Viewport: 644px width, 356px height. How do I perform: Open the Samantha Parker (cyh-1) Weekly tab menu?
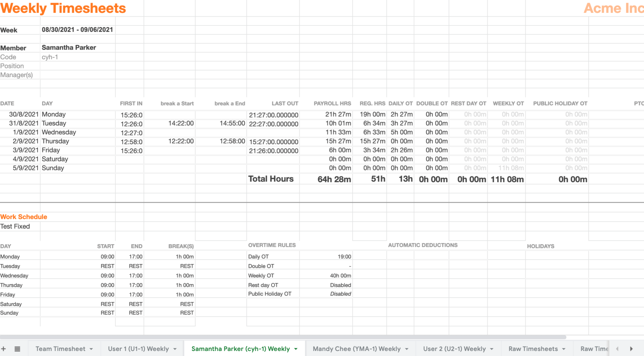295,349
